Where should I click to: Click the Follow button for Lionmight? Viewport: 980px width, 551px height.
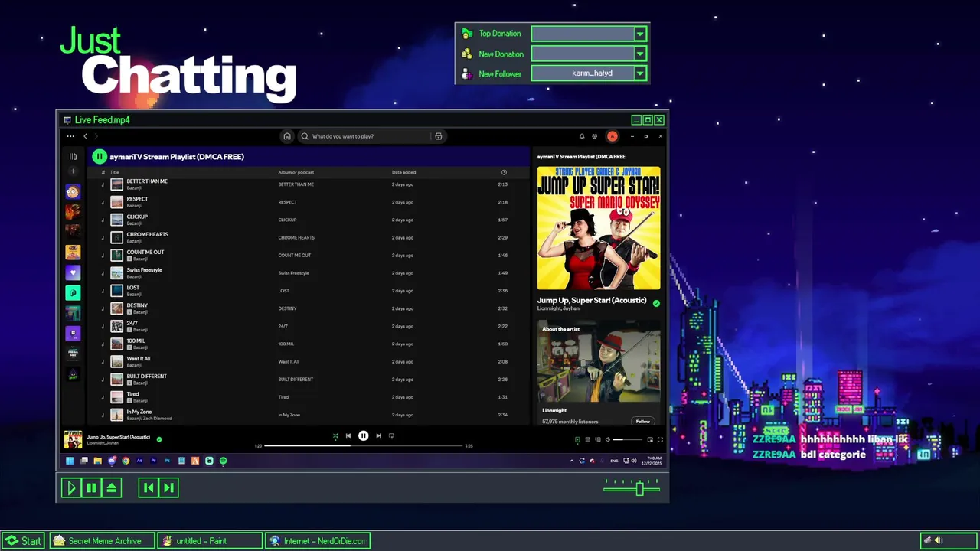(643, 421)
